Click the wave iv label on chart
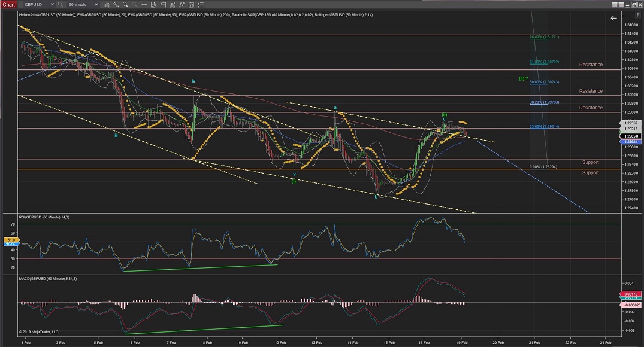 click(193, 81)
